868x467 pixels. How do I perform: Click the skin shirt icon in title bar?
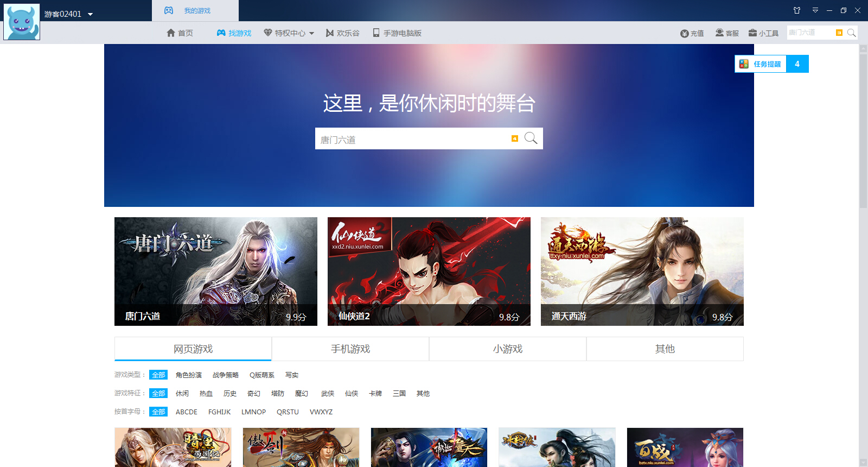point(797,10)
